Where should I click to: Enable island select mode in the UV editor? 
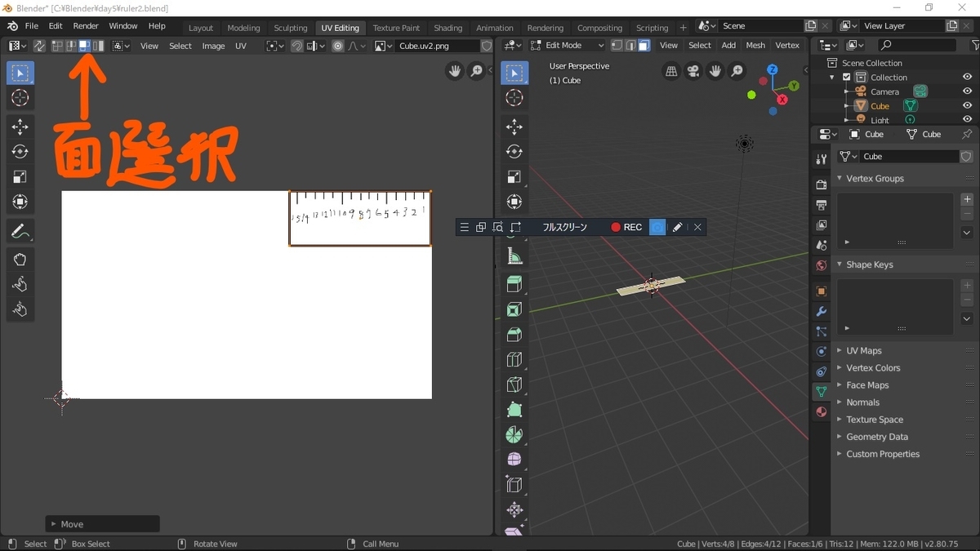click(98, 46)
